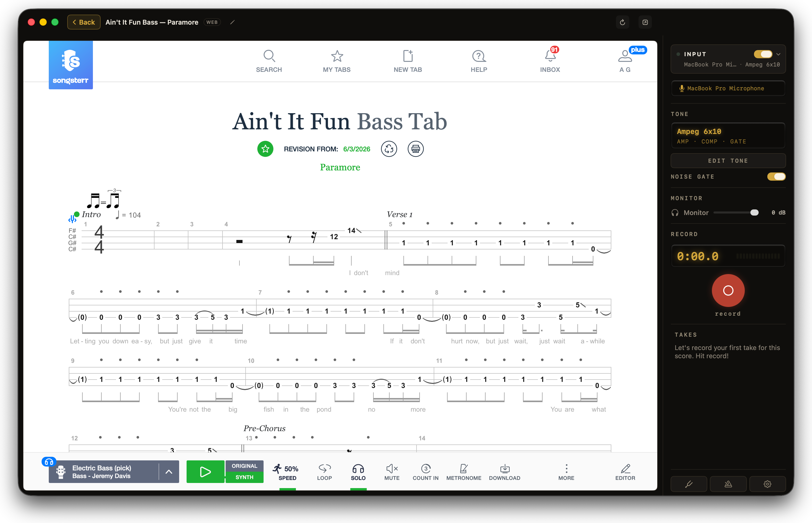Click the red record button

pyautogui.click(x=728, y=290)
